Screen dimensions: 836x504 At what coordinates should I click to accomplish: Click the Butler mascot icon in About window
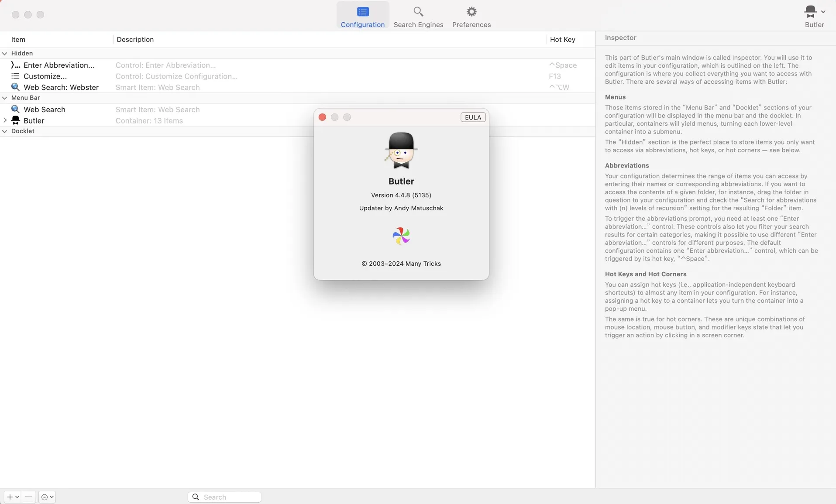[x=401, y=150]
